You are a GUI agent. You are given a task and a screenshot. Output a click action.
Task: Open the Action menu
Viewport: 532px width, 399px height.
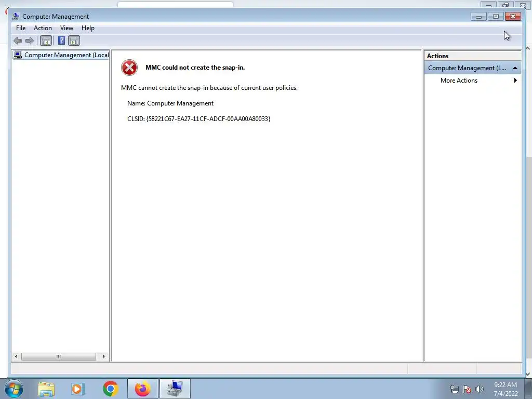(x=43, y=28)
